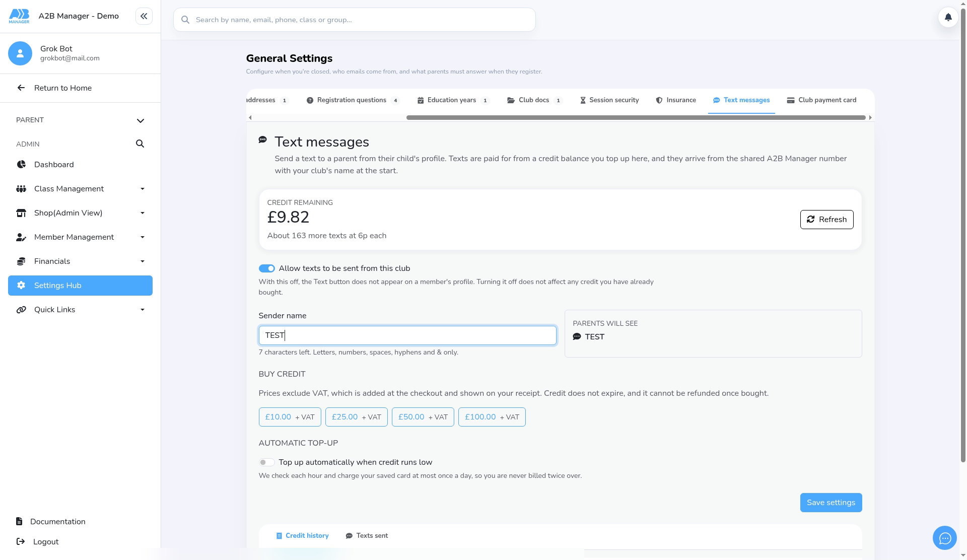Image resolution: width=967 pixels, height=560 pixels.
Task: Expand Member Management dropdown arrow
Action: click(143, 237)
